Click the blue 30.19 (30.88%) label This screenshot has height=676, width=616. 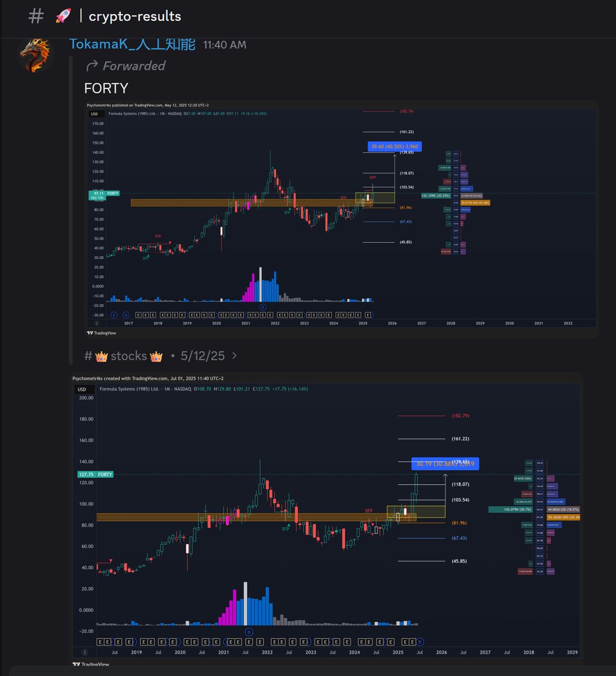(445, 464)
